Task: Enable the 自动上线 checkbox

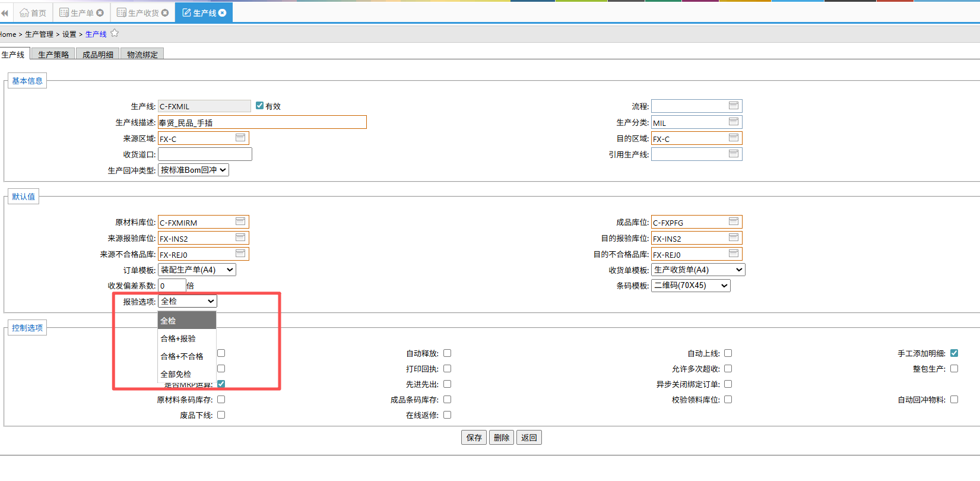Action: [x=728, y=353]
